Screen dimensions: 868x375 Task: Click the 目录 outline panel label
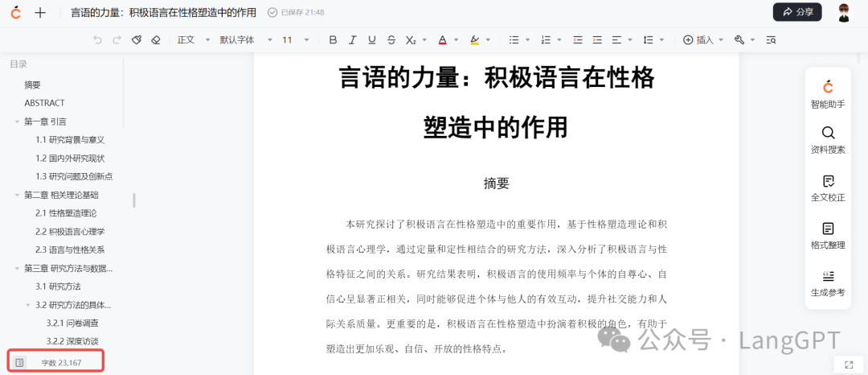[x=18, y=64]
